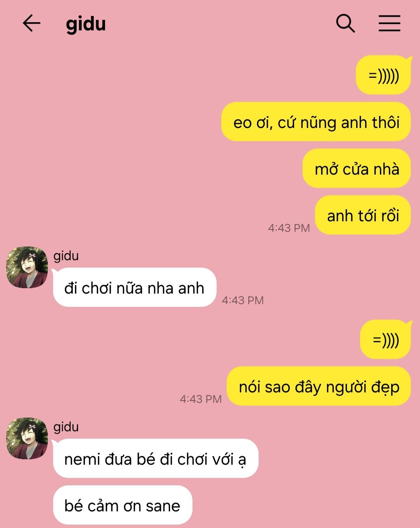Tap the 4:43 PM timestamp near 'đi chơi nữa'
Viewport: 420px width, 528px height.
[243, 300]
